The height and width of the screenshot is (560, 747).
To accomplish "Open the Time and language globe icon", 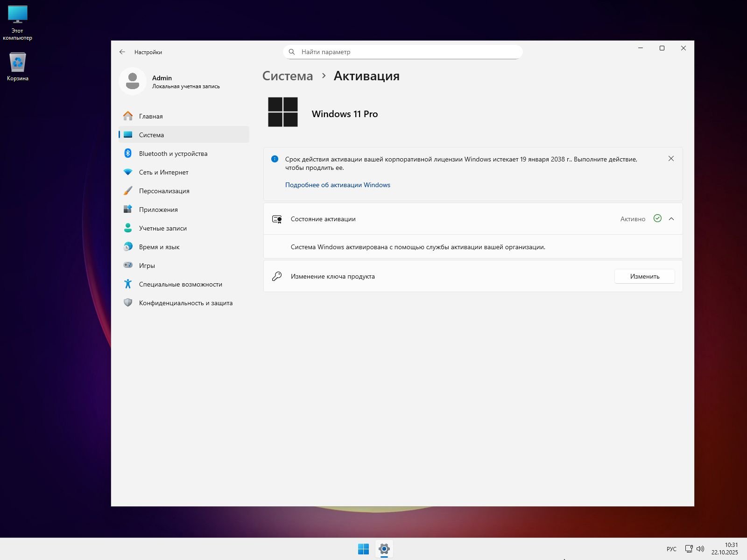I will [x=127, y=247].
